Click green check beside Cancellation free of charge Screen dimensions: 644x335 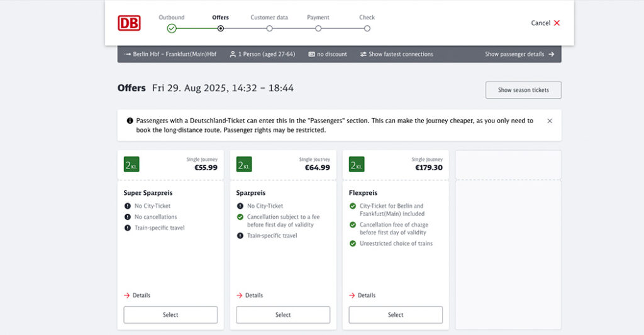(353, 224)
